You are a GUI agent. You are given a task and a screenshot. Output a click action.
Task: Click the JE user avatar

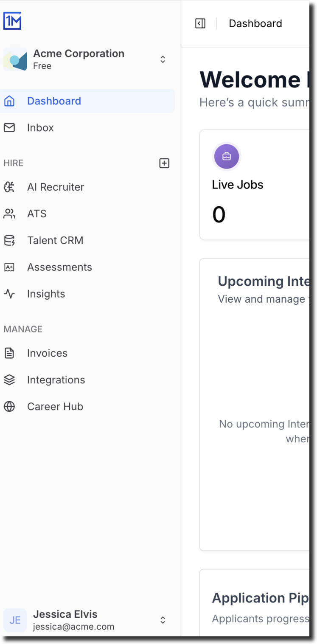click(x=15, y=620)
